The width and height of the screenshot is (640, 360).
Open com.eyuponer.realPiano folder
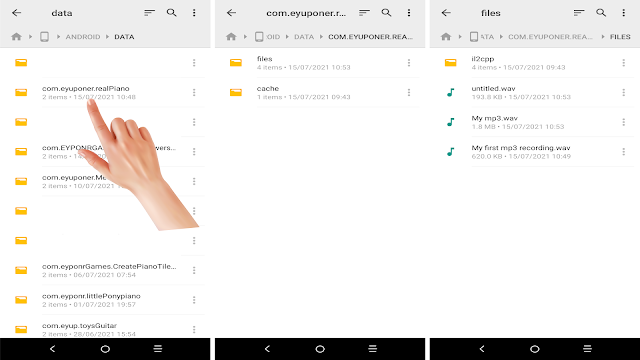point(105,93)
